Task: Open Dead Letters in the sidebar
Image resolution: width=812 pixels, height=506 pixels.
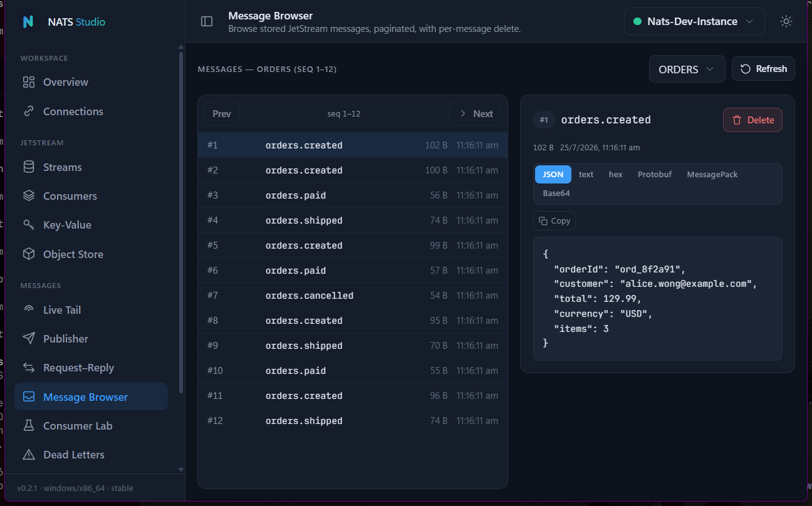Action: pos(91,455)
